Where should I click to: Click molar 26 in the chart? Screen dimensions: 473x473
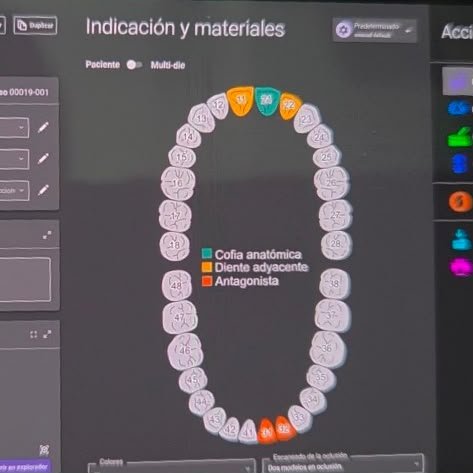[332, 183]
